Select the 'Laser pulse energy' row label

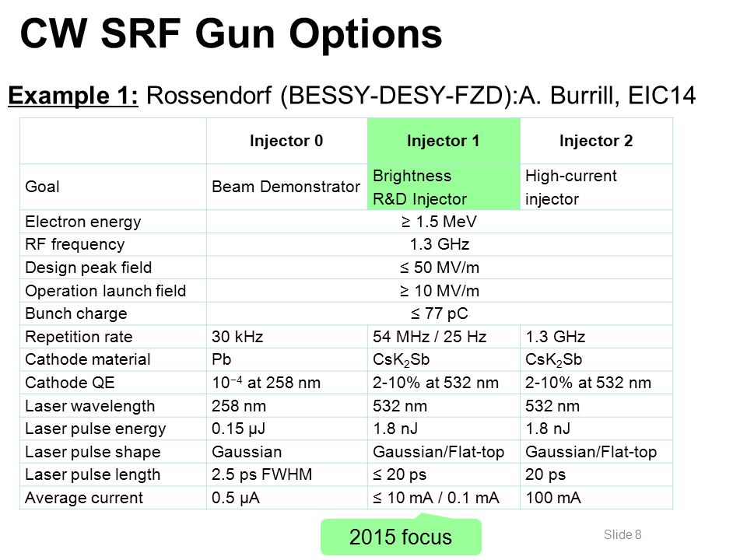tap(95, 429)
